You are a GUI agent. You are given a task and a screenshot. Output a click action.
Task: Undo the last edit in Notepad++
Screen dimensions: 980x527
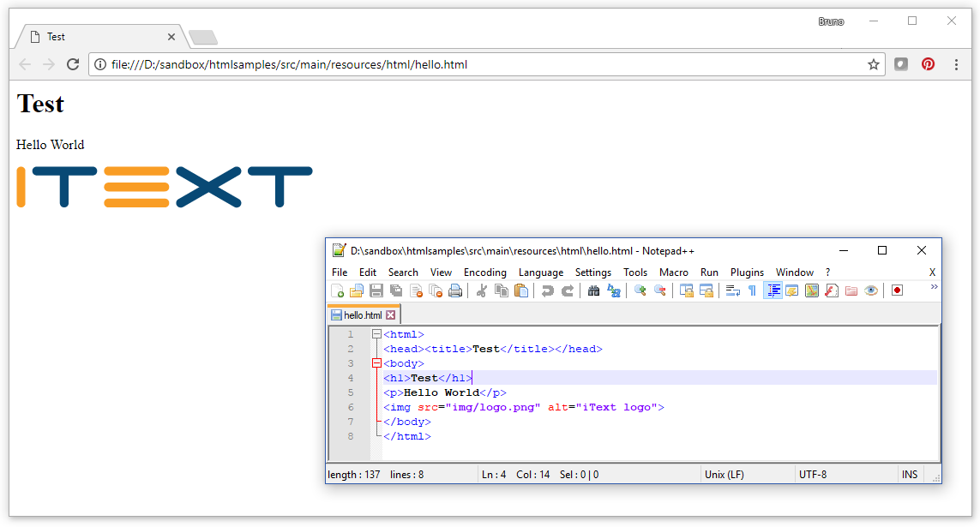[x=548, y=291]
